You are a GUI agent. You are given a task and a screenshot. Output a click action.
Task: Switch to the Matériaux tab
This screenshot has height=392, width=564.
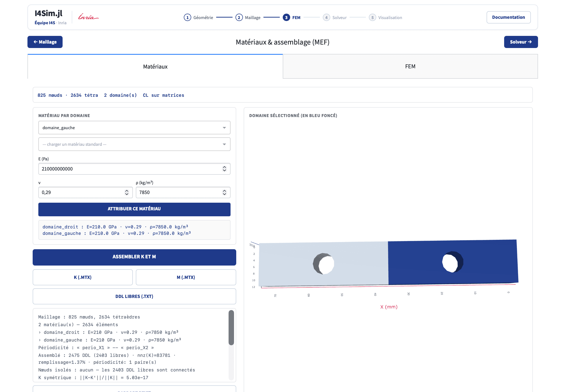[x=155, y=67]
